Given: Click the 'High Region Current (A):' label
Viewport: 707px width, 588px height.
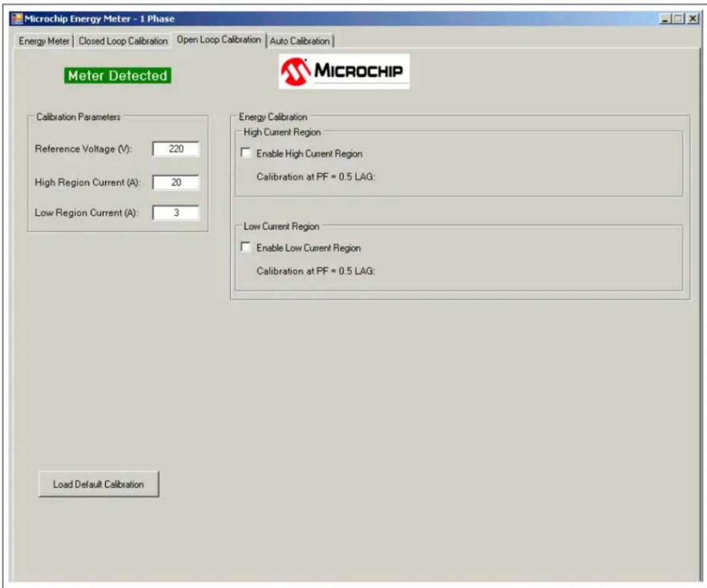Looking at the screenshot, I should tap(87, 182).
